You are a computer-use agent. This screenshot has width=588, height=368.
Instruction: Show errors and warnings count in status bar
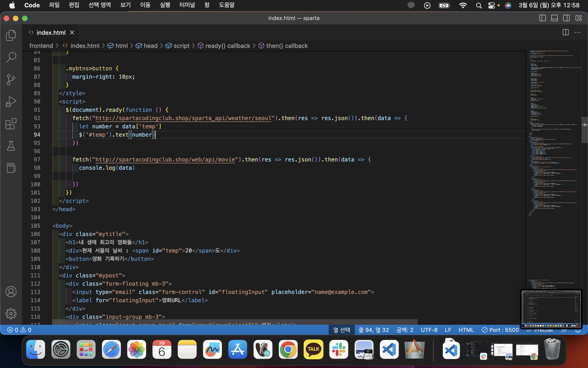[x=19, y=330]
